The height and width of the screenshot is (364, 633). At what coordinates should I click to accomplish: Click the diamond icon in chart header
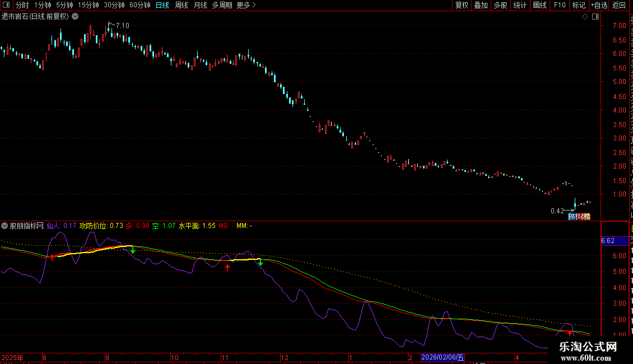click(585, 17)
